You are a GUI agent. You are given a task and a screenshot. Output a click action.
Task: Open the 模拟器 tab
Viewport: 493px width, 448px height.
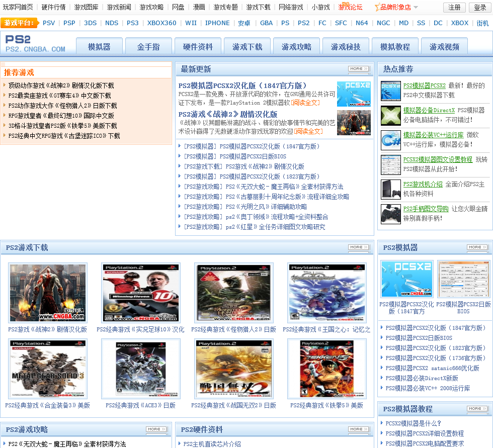(100, 46)
